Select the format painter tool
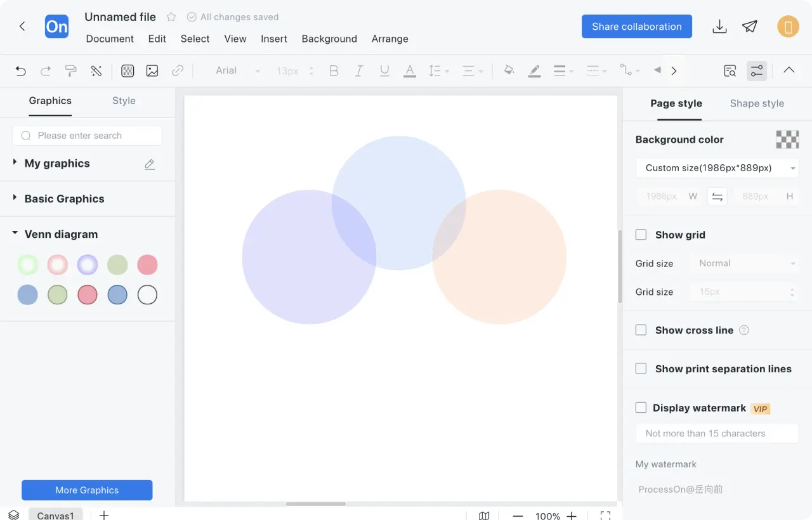 point(71,71)
